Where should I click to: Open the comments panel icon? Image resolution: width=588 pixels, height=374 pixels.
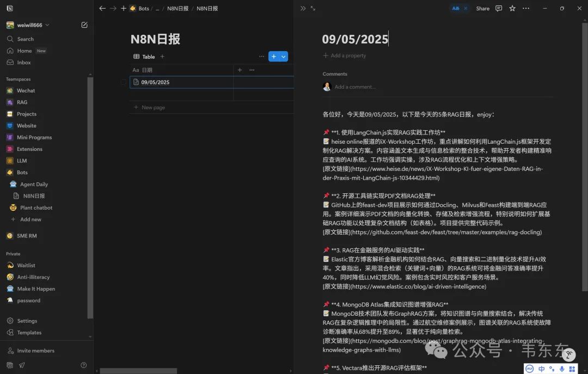[499, 8]
